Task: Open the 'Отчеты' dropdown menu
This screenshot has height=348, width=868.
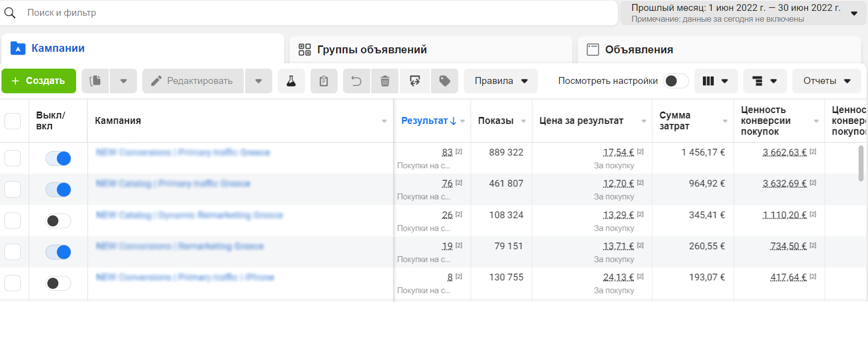Action: 826,81
